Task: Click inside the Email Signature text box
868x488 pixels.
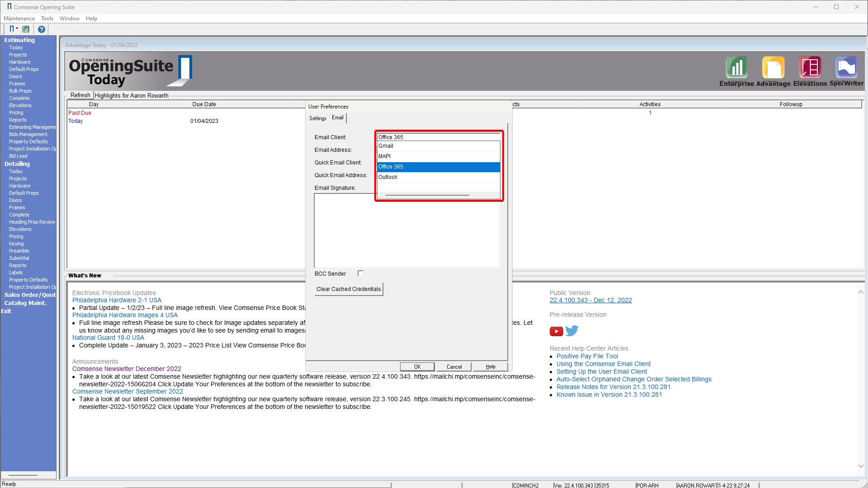Action: pyautogui.click(x=407, y=230)
